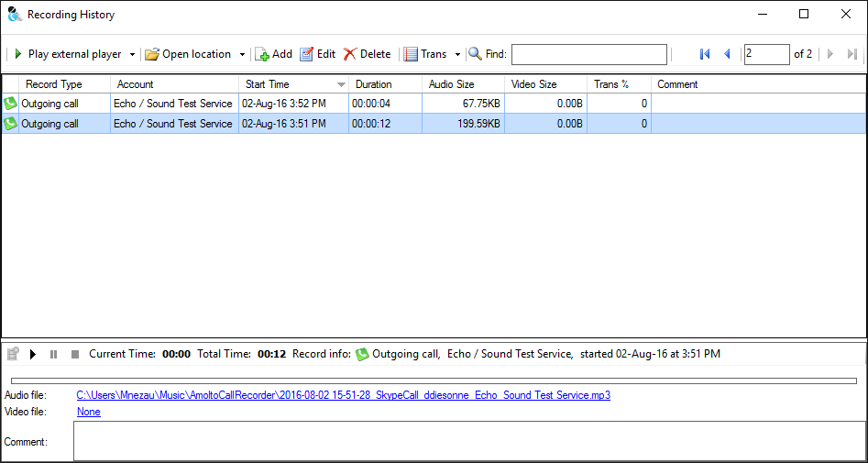Click the Open location folder button
The image size is (868, 463).
click(x=188, y=54)
